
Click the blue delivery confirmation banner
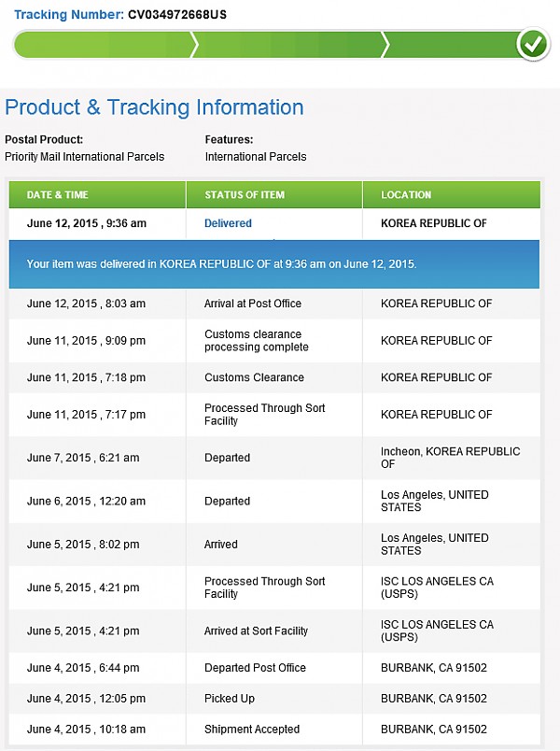tap(274, 264)
